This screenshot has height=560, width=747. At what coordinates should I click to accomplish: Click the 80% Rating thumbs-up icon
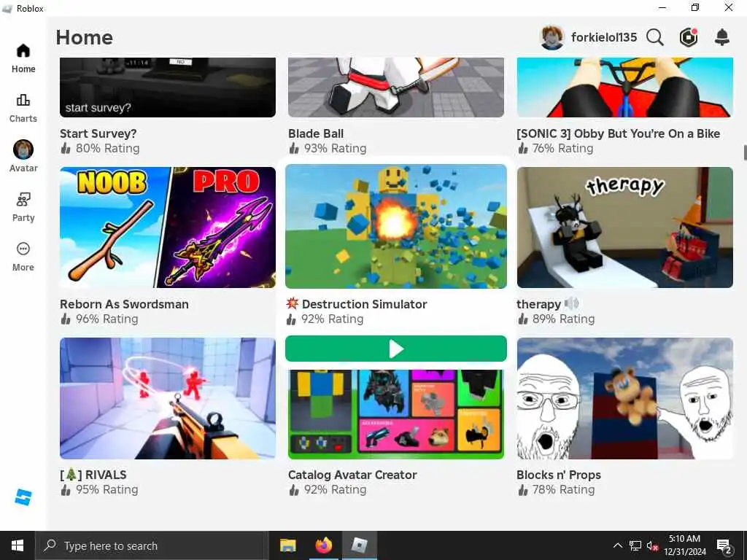pyautogui.click(x=66, y=148)
